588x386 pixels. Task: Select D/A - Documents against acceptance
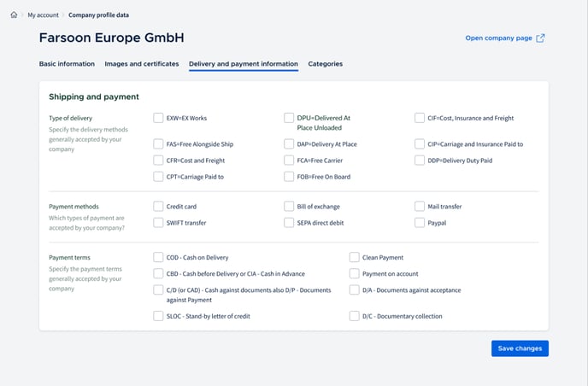(355, 290)
